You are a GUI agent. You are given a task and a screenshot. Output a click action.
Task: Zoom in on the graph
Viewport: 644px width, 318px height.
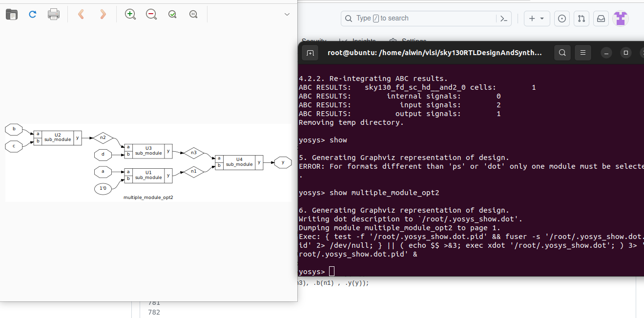(x=130, y=14)
